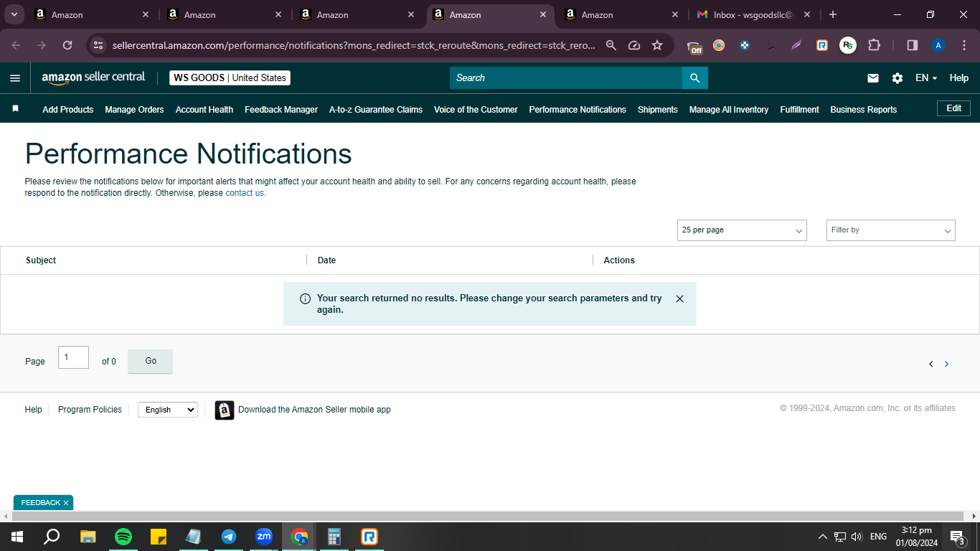This screenshot has height=551, width=980.
Task: Open Voice of the Customer menu item
Action: [476, 110]
